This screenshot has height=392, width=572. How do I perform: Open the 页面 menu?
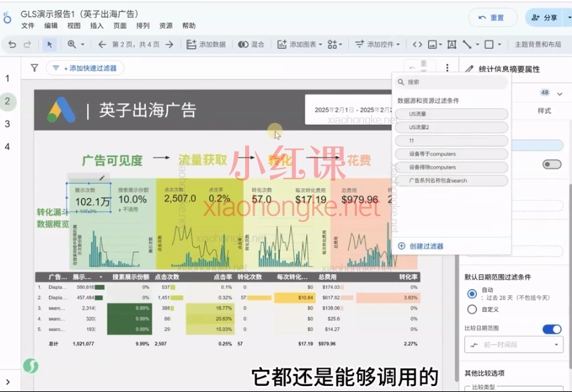120,25
